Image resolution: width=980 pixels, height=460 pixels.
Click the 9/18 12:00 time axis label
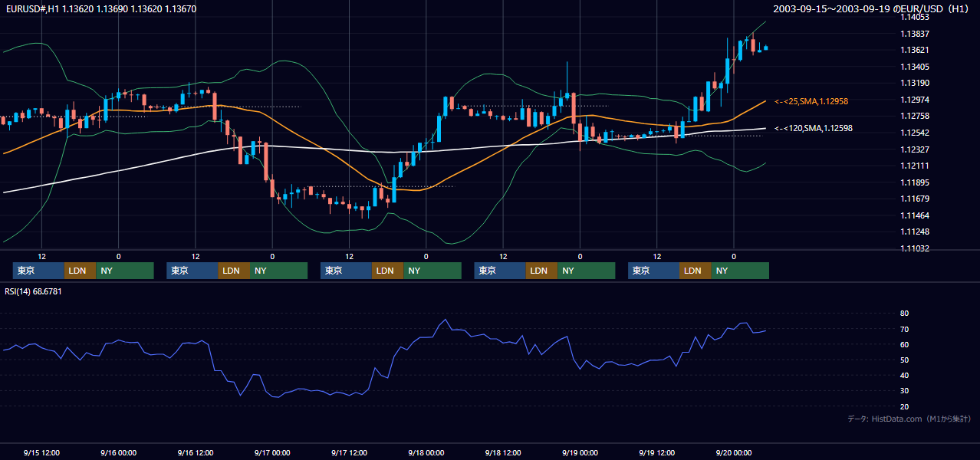pyautogui.click(x=503, y=452)
